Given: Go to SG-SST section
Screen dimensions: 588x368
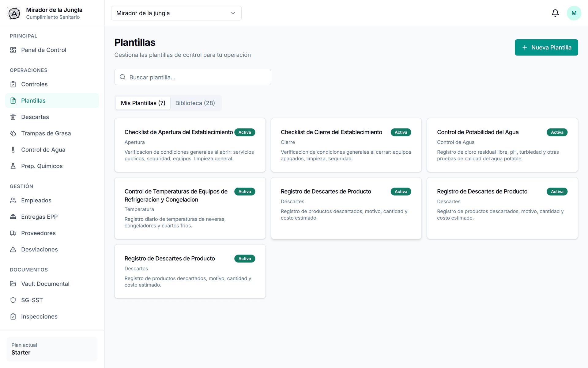Looking at the screenshot, I should click(52, 300).
